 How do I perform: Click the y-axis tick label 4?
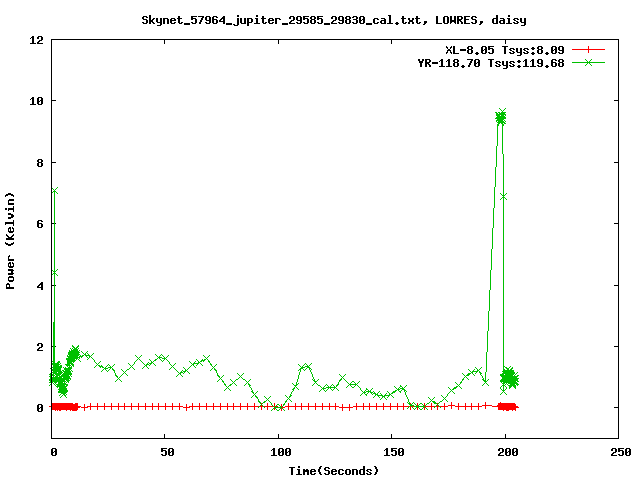40,286
